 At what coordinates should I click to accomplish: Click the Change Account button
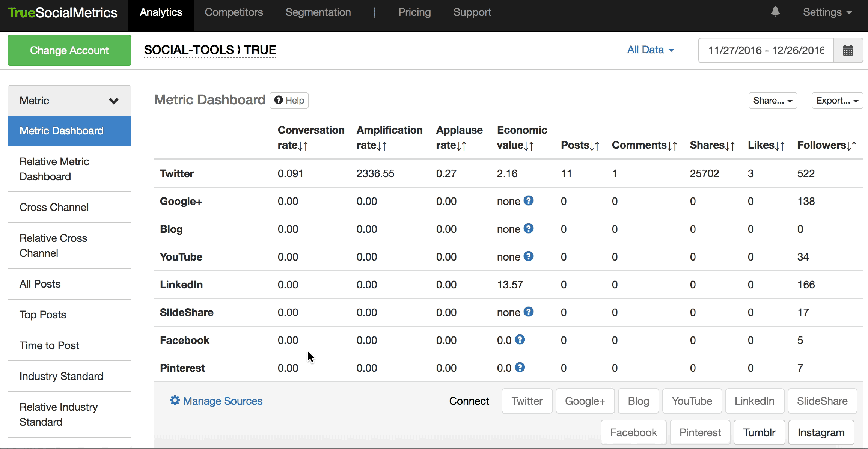pyautogui.click(x=69, y=50)
